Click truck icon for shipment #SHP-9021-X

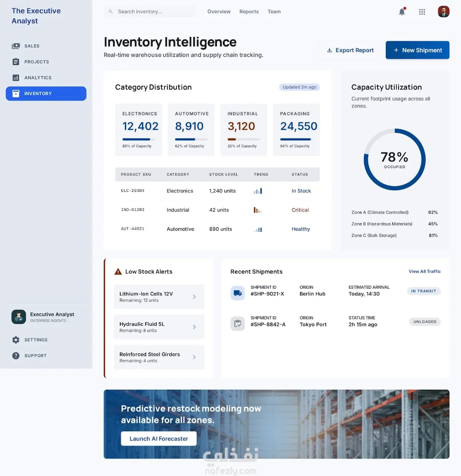coord(238,293)
